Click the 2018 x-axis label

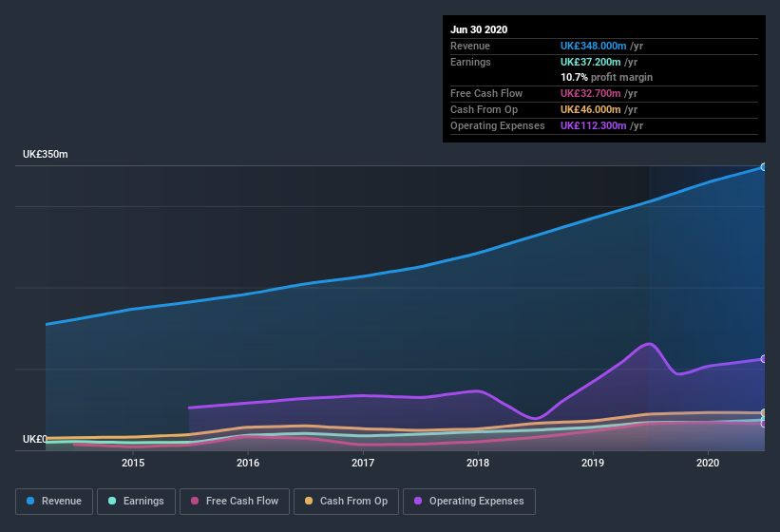tap(478, 463)
